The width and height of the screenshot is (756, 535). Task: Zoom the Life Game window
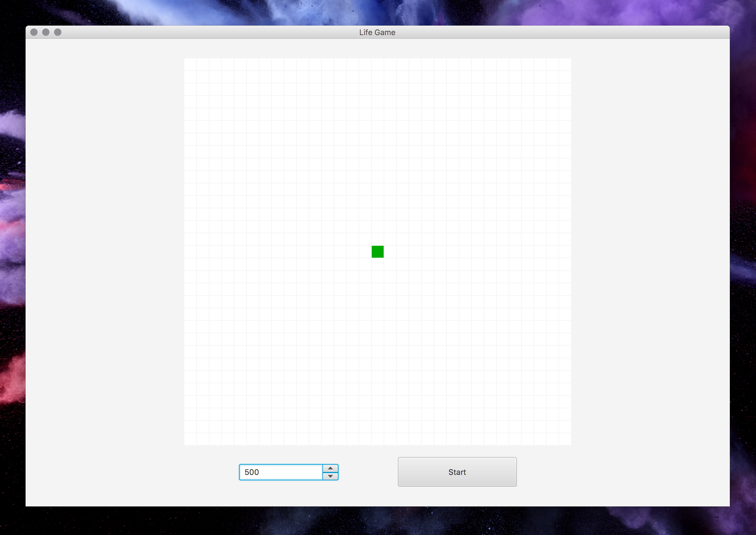pos(58,32)
